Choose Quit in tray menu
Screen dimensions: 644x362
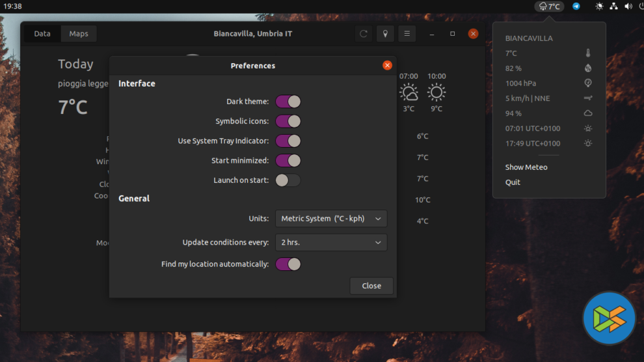pos(513,182)
